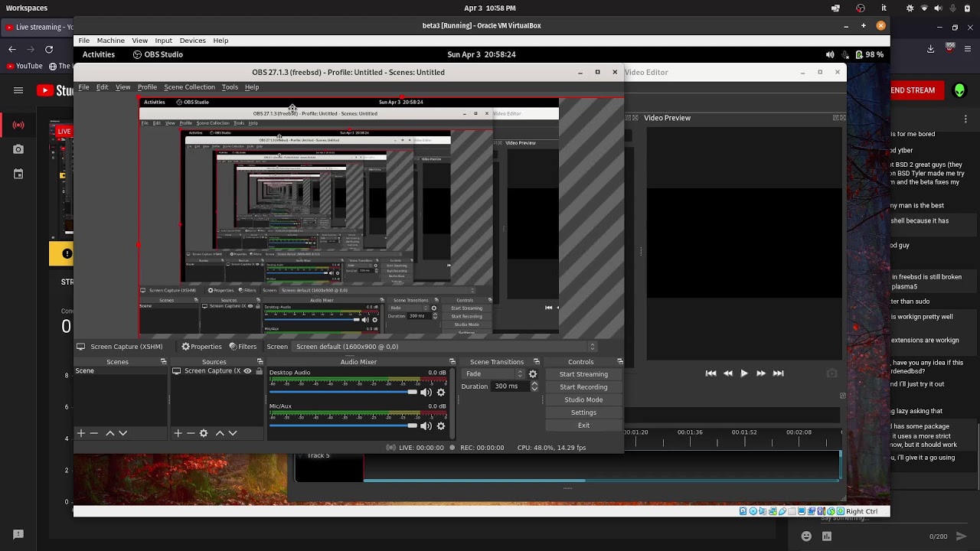980x551 pixels.
Task: Open OBS View menu
Action: coord(122,87)
